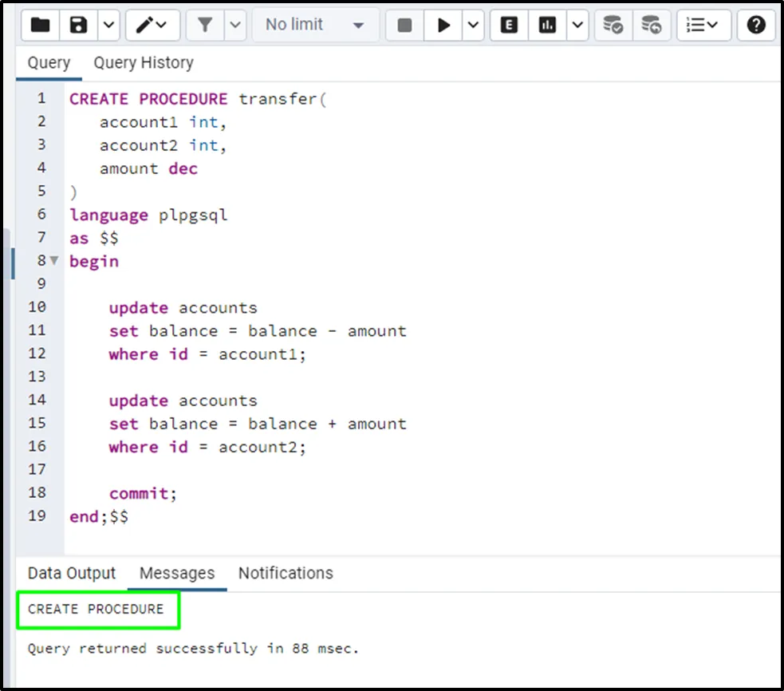Switch to the Data Output tab

coord(72,573)
